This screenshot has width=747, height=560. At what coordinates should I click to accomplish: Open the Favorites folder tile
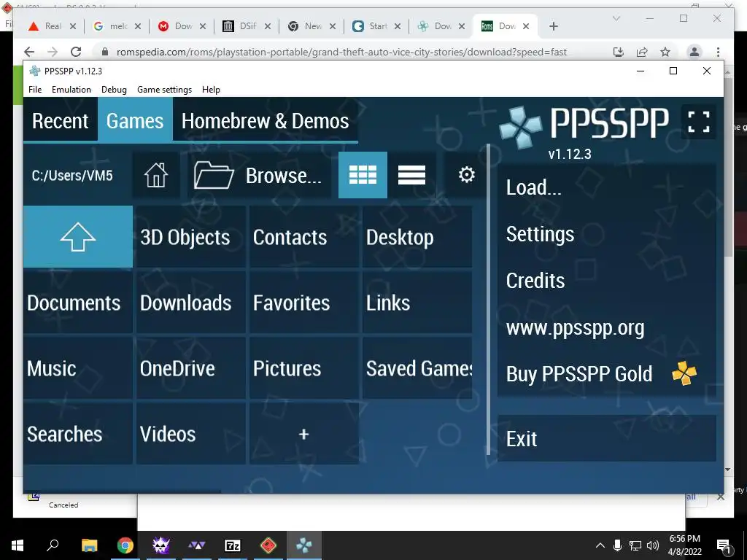304,303
